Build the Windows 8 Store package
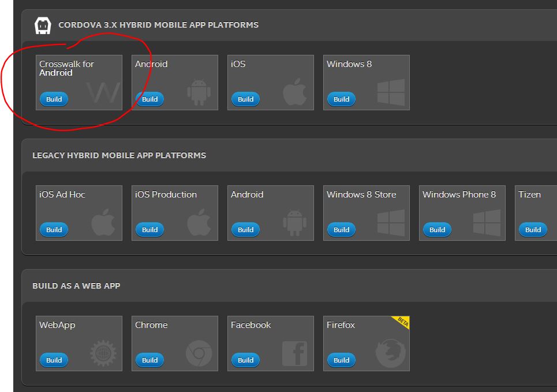Screen dimensions: 557x392 point(341,230)
